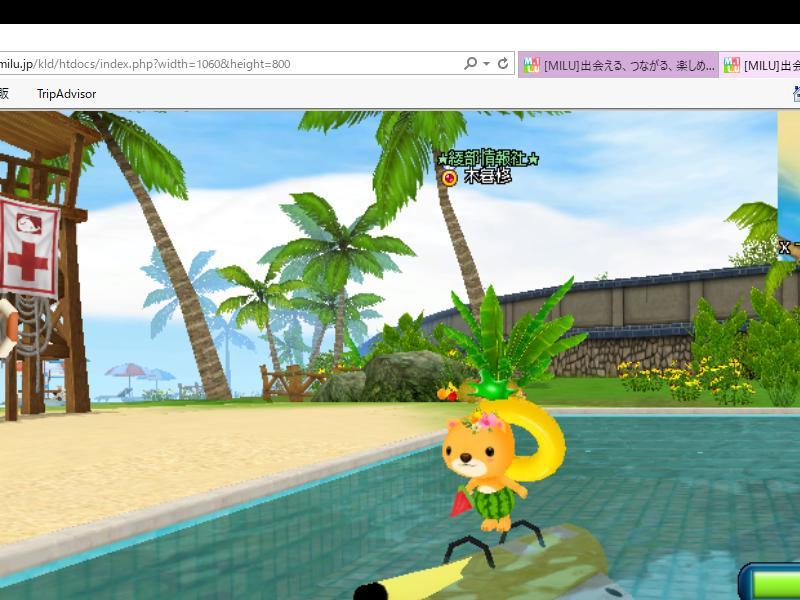
Task: Click inside the URL address field
Action: pyautogui.click(x=230, y=64)
